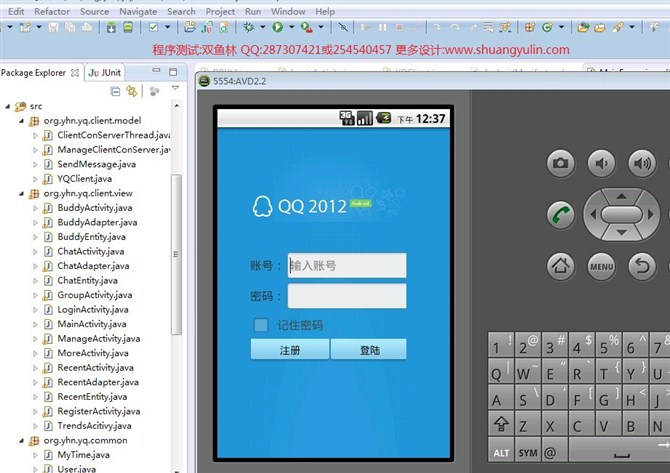Click the Android SDK Manager toolbar icon

pyautogui.click(x=111, y=27)
